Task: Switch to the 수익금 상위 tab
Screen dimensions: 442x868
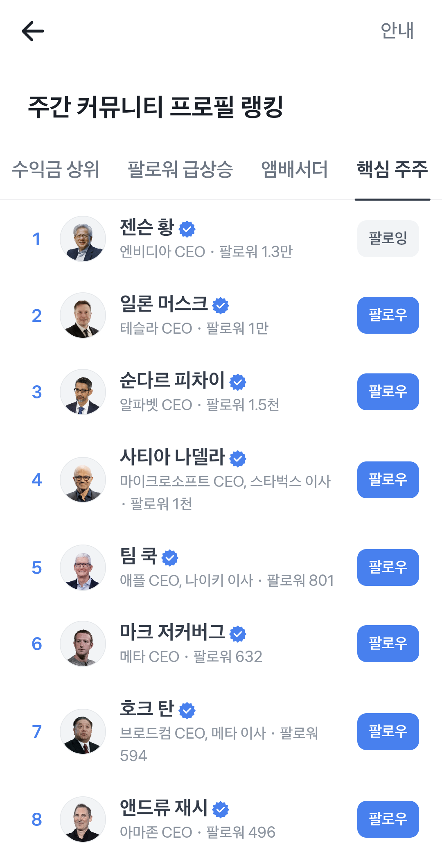Action: [x=56, y=170]
